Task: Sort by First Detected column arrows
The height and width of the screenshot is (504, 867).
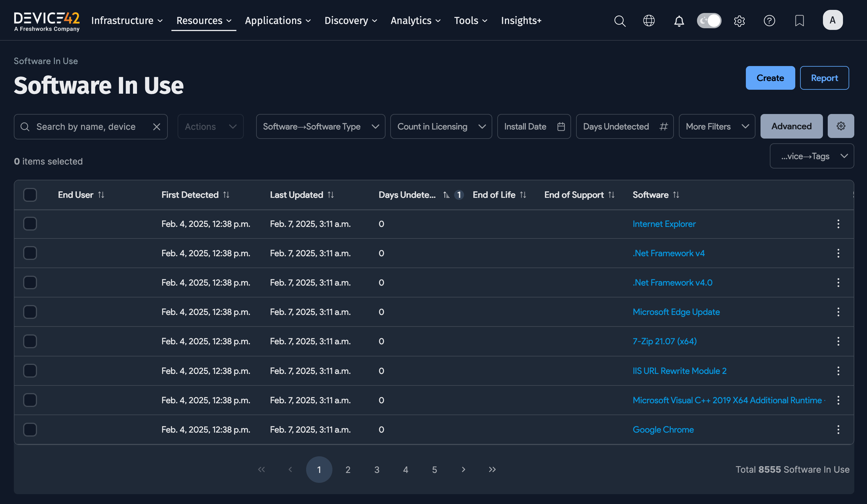Action: (226, 195)
